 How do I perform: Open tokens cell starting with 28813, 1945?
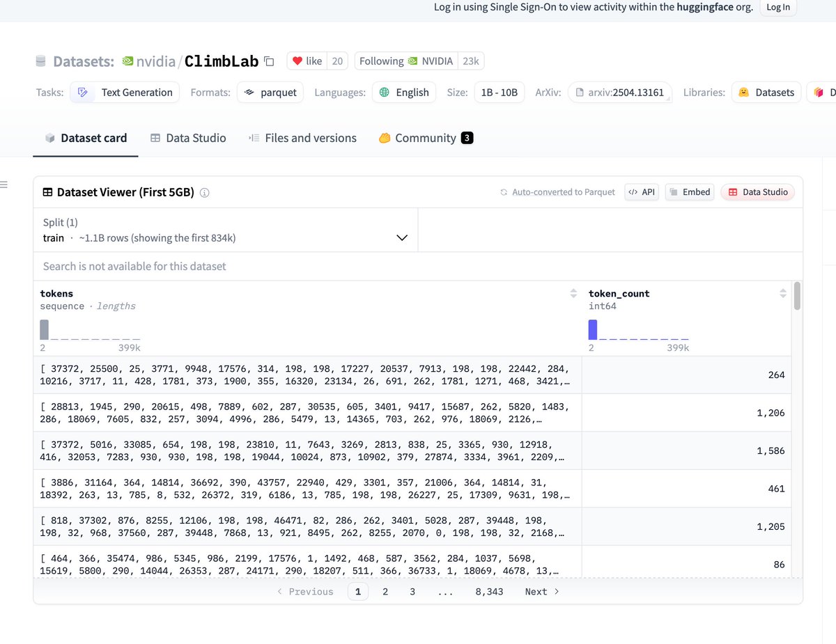307,413
